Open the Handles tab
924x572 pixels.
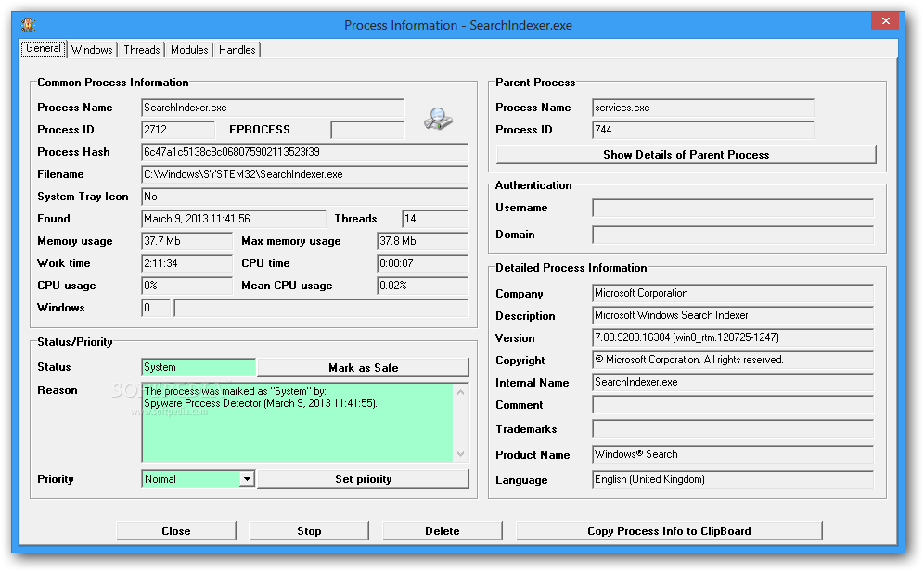tap(237, 50)
